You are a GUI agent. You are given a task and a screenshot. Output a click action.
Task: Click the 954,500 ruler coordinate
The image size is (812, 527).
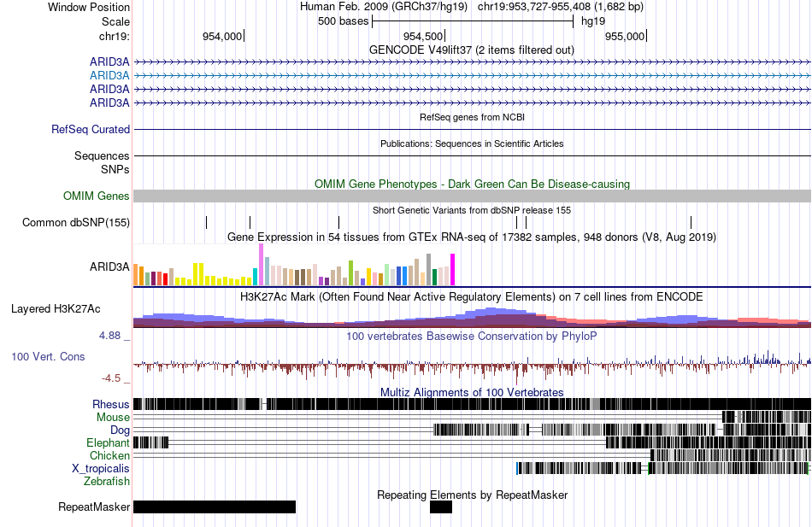[x=423, y=36]
